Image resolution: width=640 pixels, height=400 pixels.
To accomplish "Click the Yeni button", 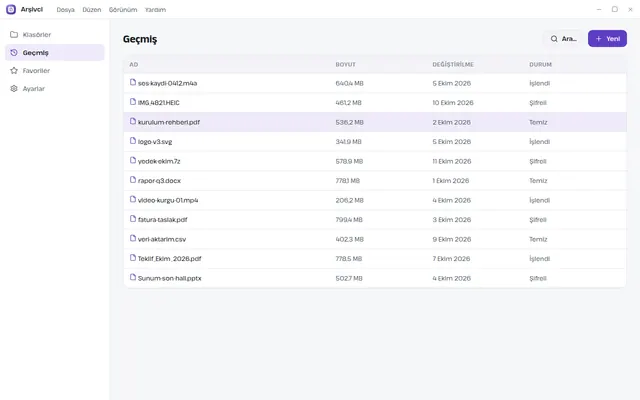I will (x=607, y=39).
